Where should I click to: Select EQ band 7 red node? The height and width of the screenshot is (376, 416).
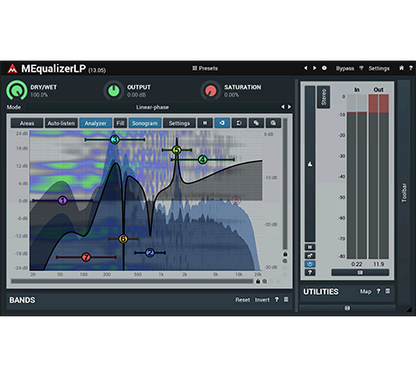pyautogui.click(x=86, y=257)
